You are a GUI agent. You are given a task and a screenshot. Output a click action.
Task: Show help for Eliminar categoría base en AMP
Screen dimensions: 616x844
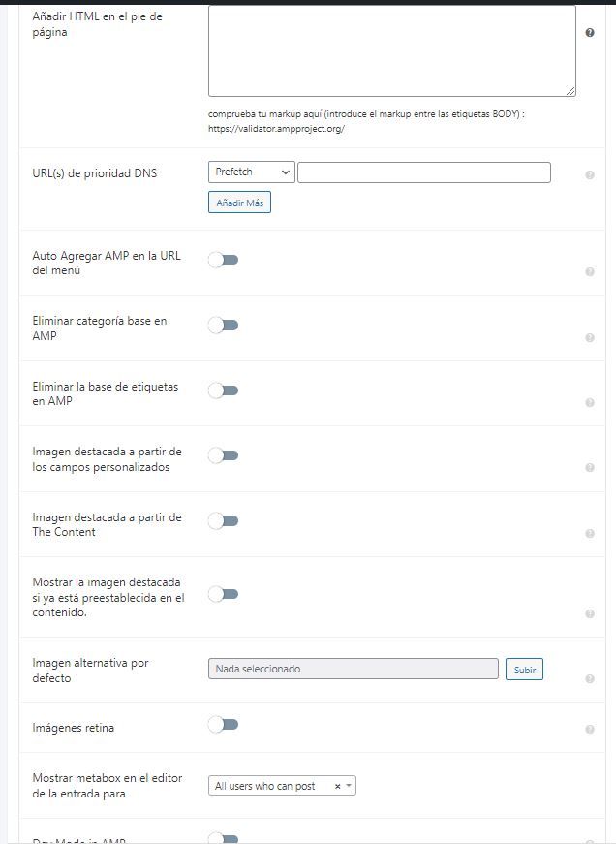[x=590, y=337]
